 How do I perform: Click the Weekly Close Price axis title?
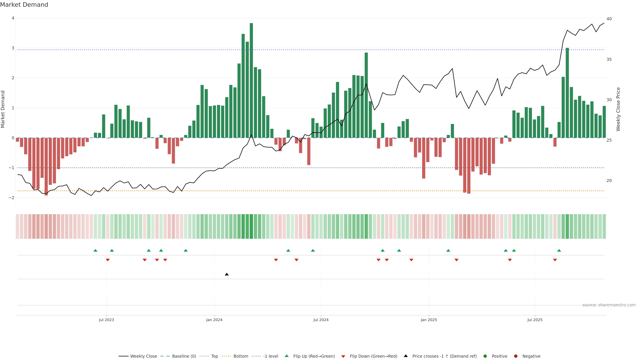618,109
